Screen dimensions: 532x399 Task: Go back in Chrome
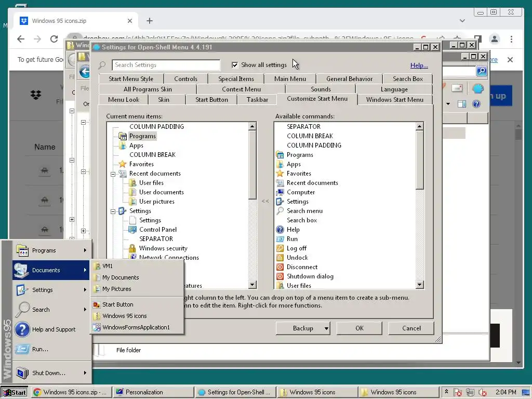coord(21,39)
